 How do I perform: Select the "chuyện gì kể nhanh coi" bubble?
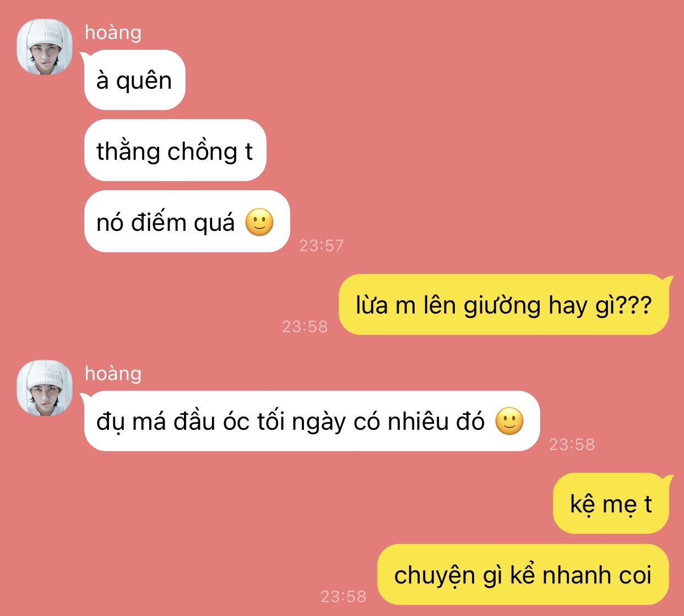(x=523, y=575)
